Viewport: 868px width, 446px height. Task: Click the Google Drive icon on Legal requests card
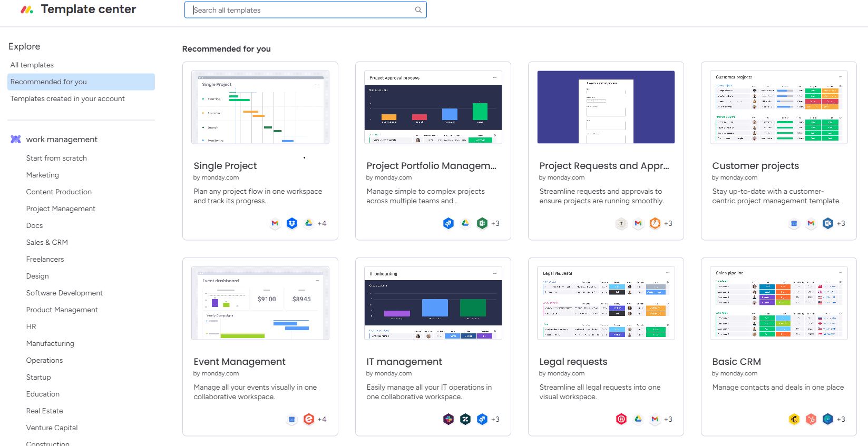point(638,419)
